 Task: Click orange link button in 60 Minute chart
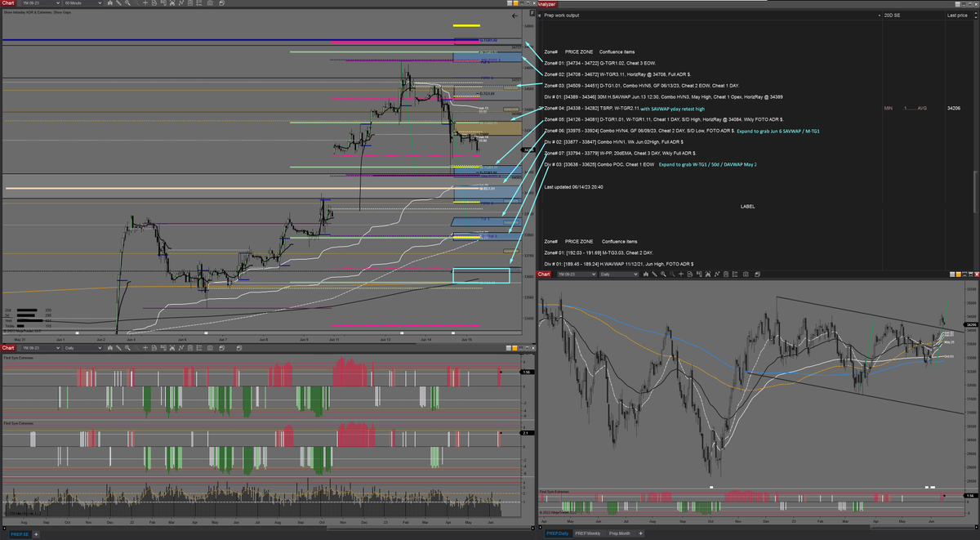(x=515, y=3)
